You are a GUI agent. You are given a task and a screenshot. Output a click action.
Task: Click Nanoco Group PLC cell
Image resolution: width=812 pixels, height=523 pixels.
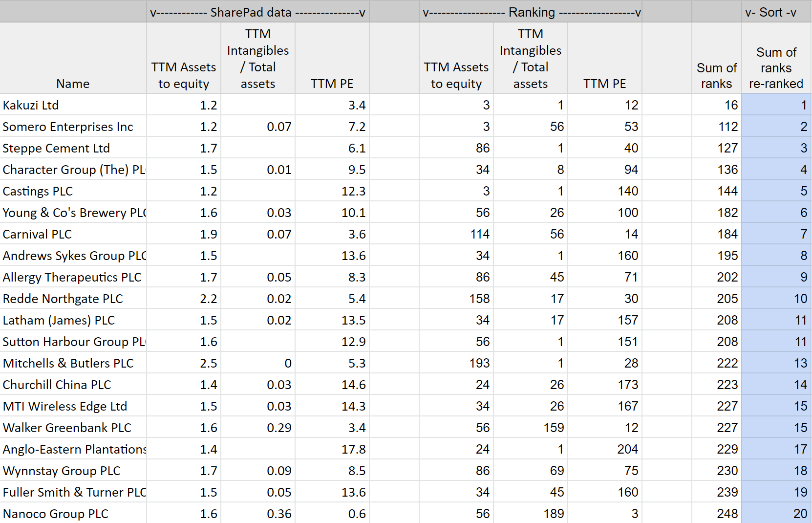click(x=73, y=513)
